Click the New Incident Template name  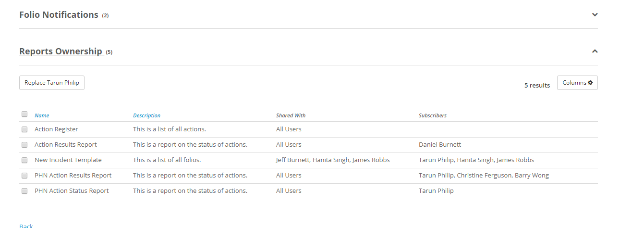[x=68, y=160]
